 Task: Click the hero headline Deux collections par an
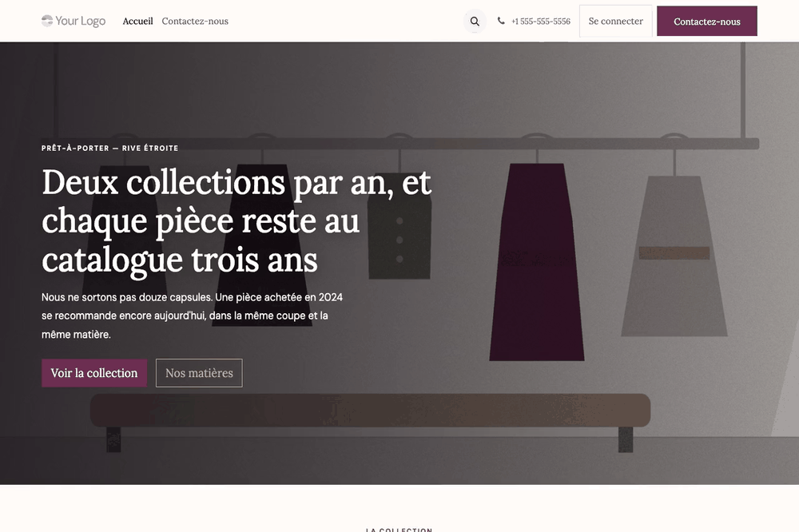coord(237,221)
